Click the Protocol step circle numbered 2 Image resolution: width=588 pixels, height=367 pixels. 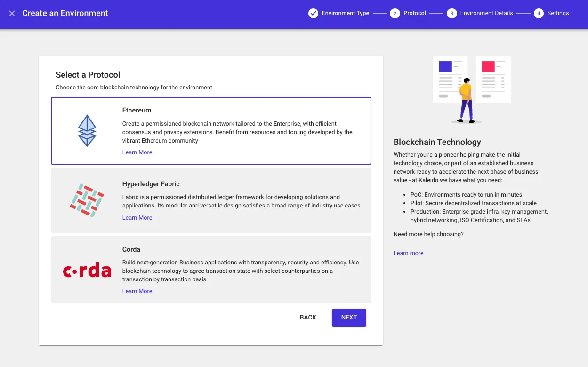[x=395, y=13]
